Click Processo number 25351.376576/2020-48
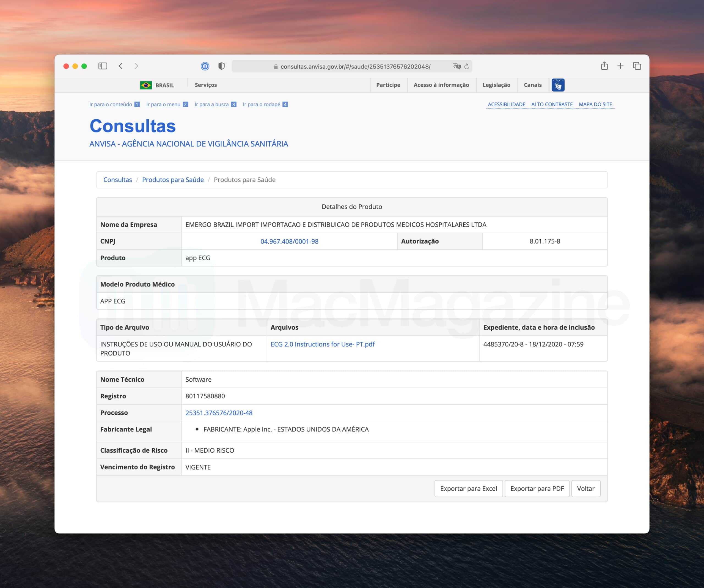The image size is (704, 588). 219,412
